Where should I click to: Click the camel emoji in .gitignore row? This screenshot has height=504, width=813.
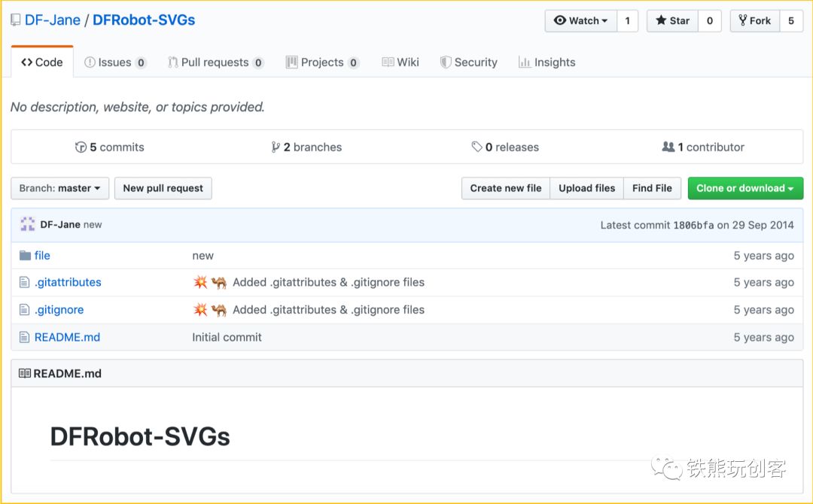tap(219, 310)
